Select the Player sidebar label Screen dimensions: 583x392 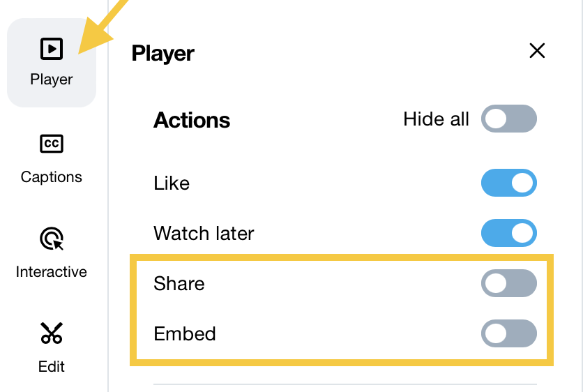point(52,80)
